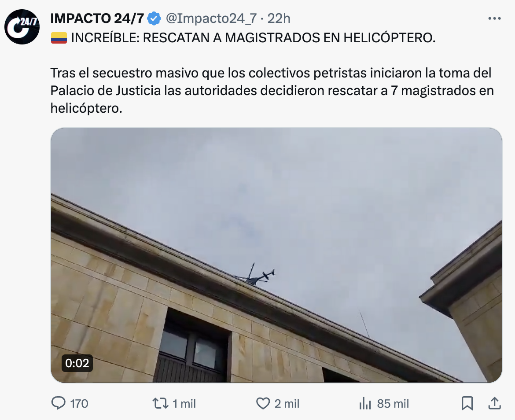Share the post with the upload arrow icon
Image resolution: width=515 pixels, height=420 pixels.
coord(494,403)
